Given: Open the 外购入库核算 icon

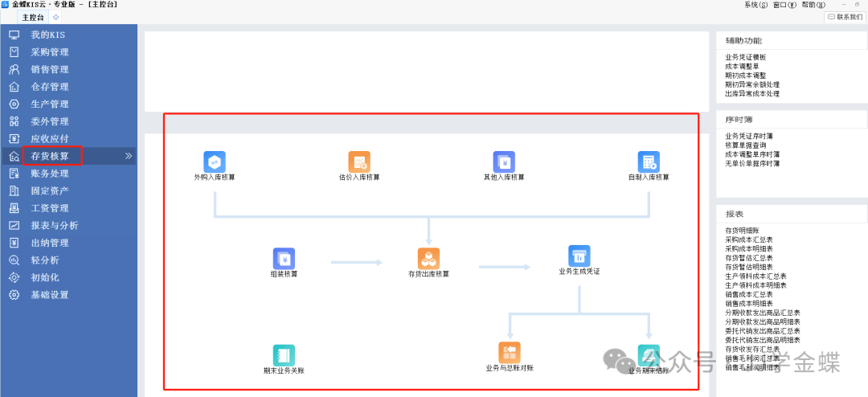Looking at the screenshot, I should (215, 162).
